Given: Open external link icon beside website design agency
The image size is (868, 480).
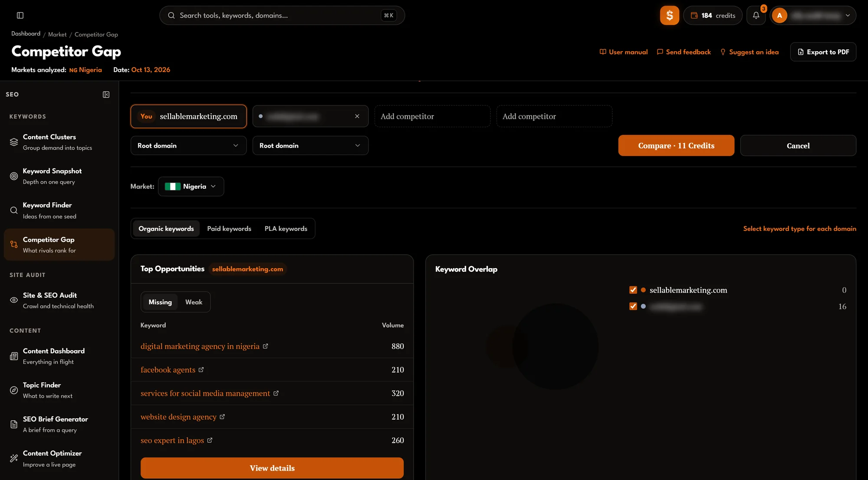Looking at the screenshot, I should [x=222, y=417].
